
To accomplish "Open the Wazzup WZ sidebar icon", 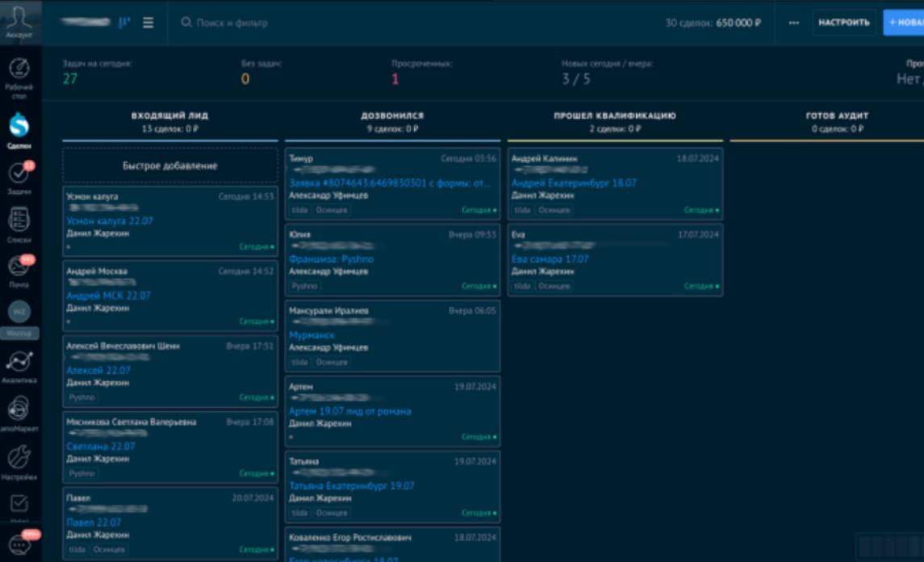I will pos(19,312).
